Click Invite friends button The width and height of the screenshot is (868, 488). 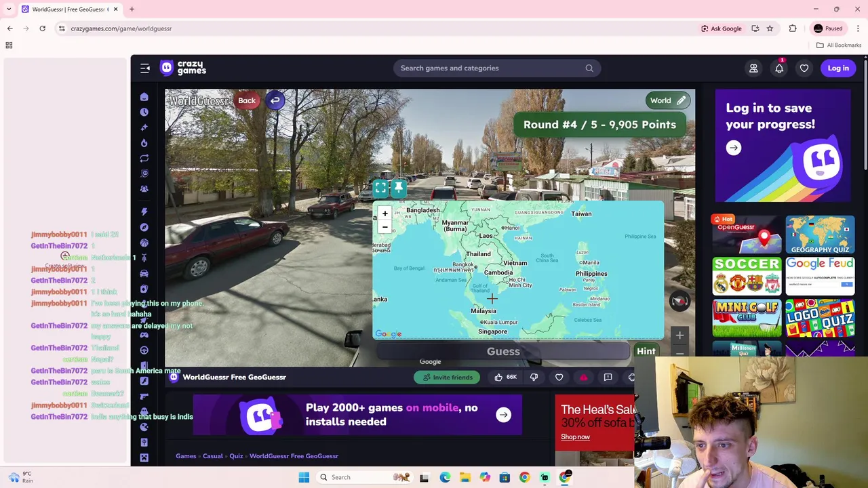[447, 378]
